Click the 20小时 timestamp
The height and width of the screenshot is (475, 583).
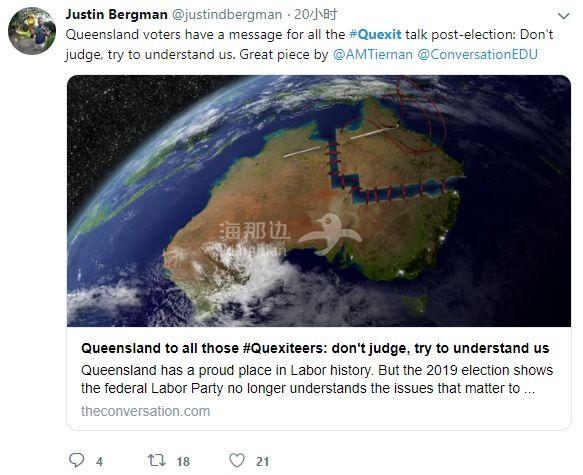point(315,14)
